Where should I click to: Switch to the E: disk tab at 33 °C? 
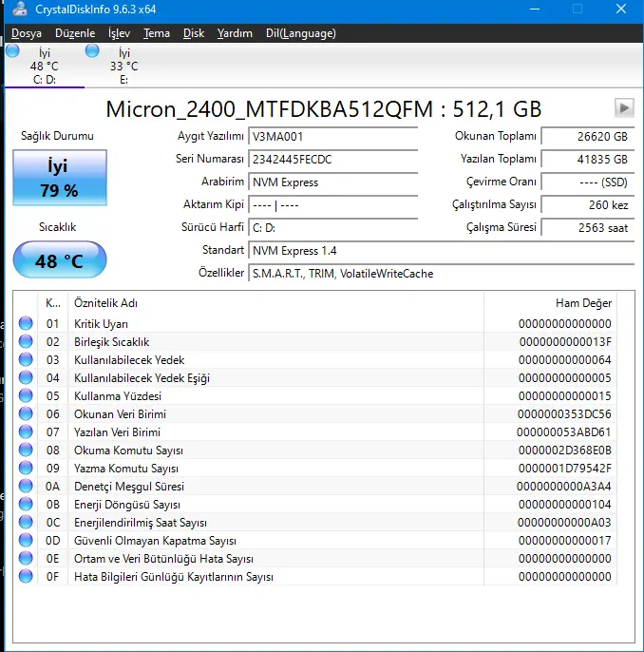pyautogui.click(x=123, y=66)
